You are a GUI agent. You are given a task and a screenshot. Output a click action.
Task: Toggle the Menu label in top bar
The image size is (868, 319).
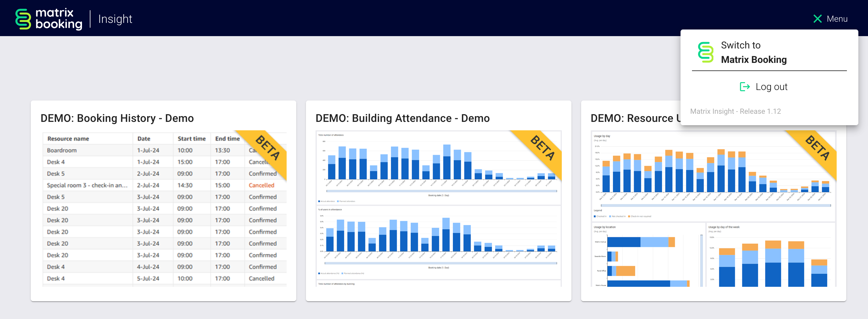click(x=837, y=19)
